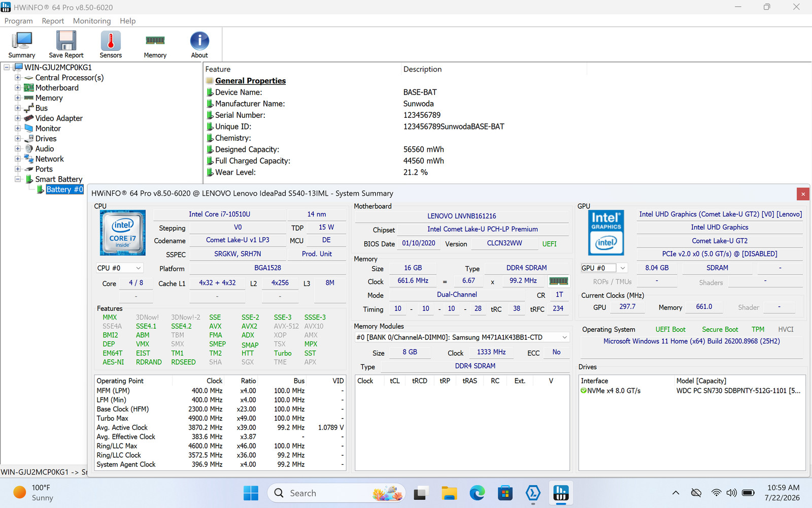The image size is (812, 508).
Task: Open Task View on the taskbar
Action: (x=420, y=493)
